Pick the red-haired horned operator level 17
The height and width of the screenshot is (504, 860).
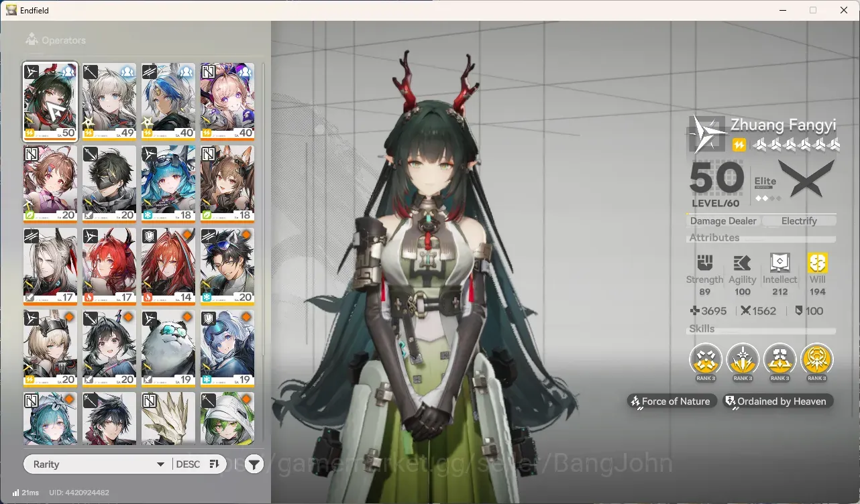tap(109, 266)
